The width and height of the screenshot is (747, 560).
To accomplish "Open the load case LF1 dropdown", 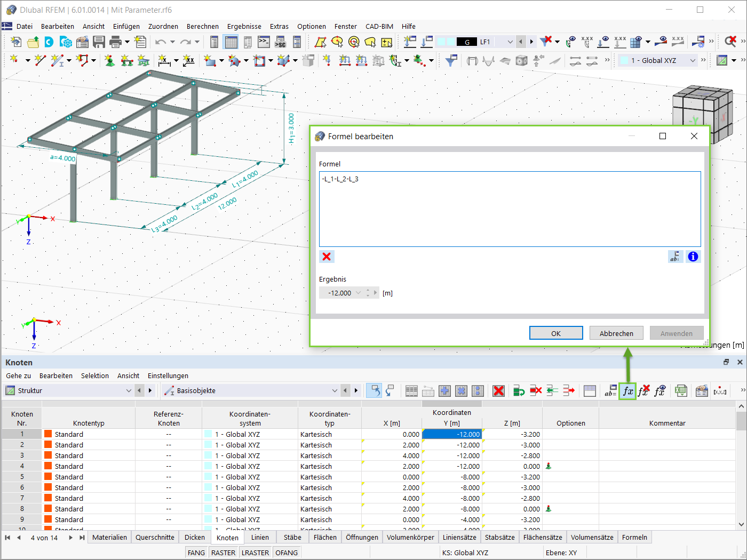I will (510, 42).
